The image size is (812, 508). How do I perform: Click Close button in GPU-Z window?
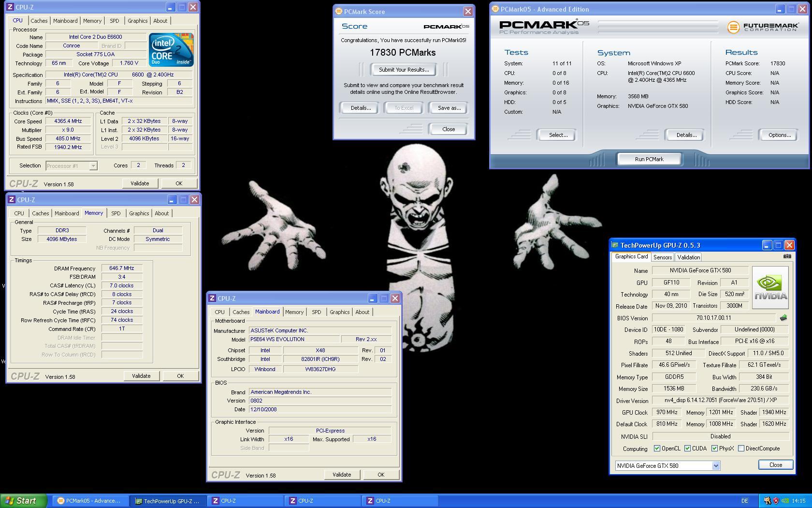[776, 465]
